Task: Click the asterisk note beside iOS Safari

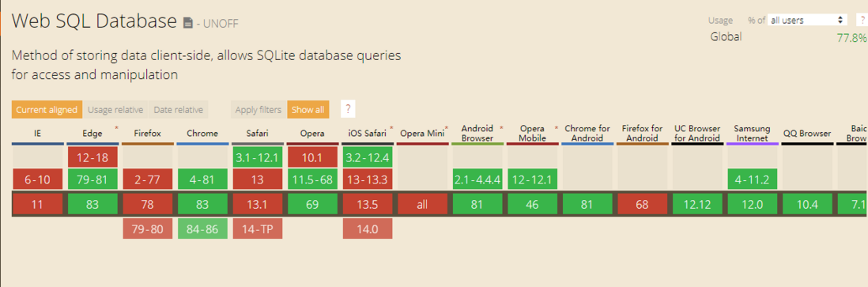Action: [391, 129]
